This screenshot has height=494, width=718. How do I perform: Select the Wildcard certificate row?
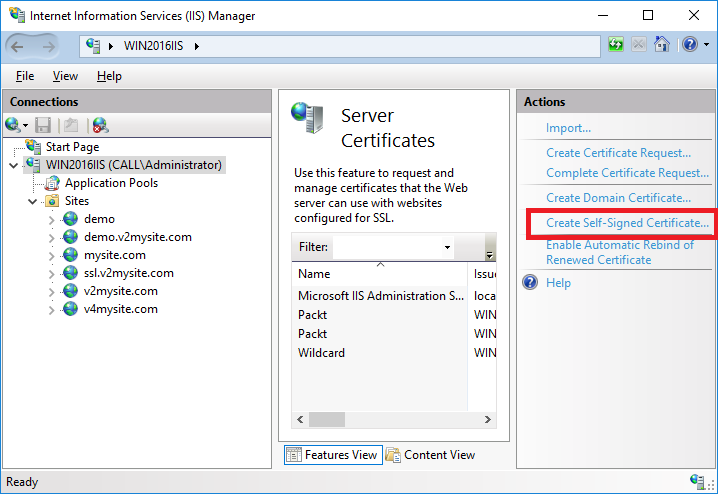click(x=394, y=353)
